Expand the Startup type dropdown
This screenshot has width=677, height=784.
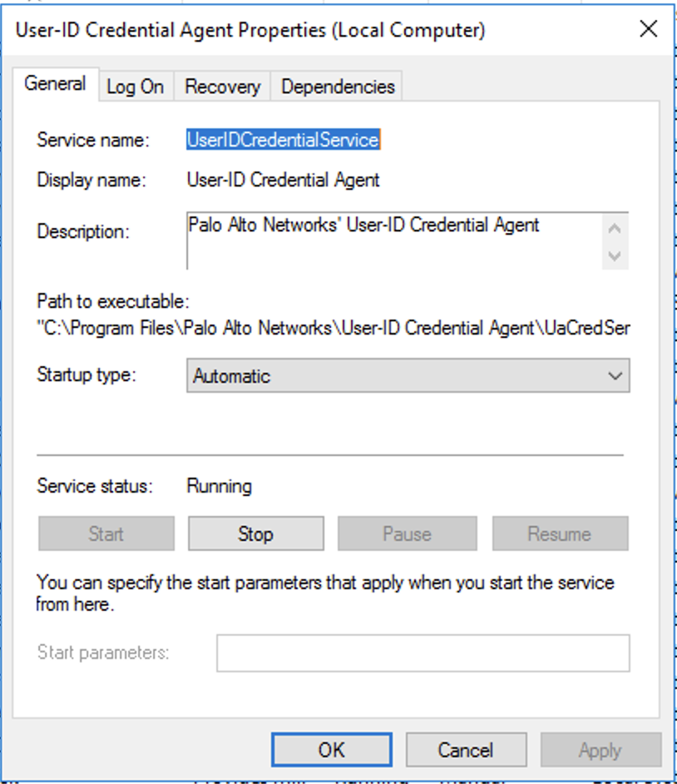click(x=408, y=375)
